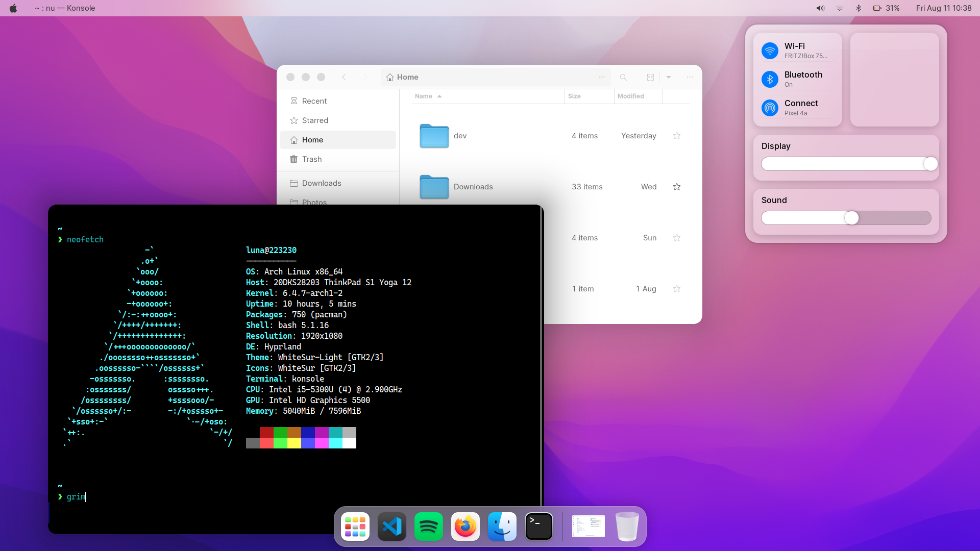Click the trash can in dock
Image resolution: width=980 pixels, height=551 pixels.
click(x=627, y=527)
